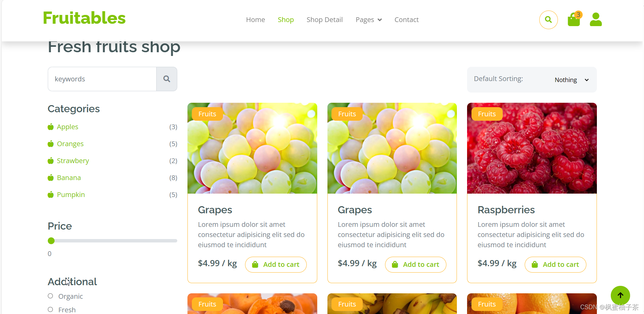Select the Fresh radio option

[x=51, y=310]
